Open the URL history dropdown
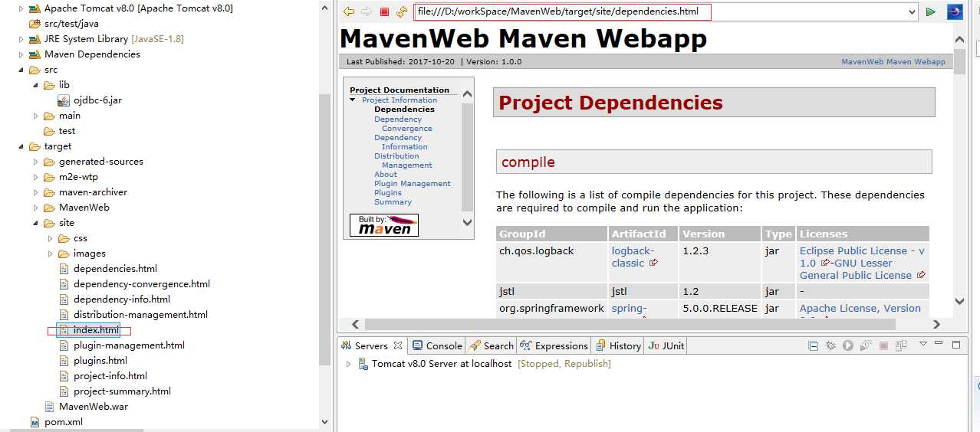 pos(912,12)
